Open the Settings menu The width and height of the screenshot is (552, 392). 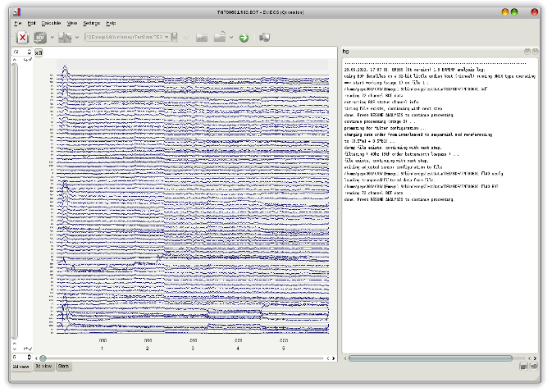tap(91, 23)
